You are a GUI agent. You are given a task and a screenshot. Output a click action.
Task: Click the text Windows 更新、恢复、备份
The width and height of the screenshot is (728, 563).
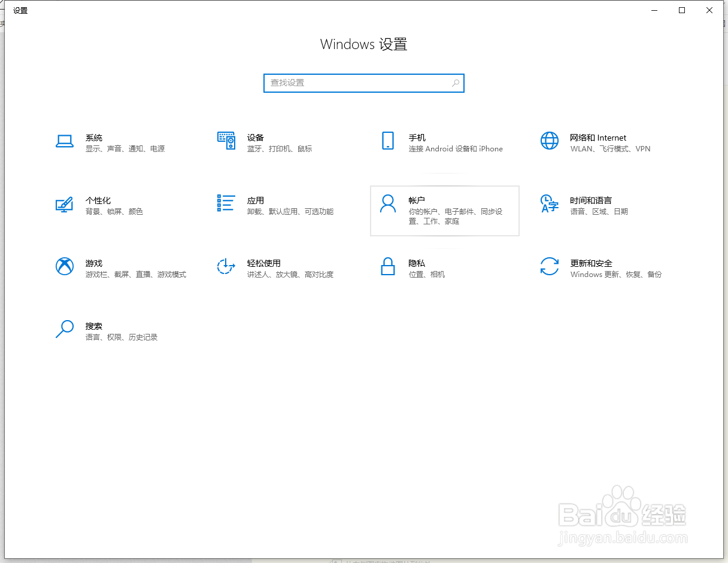coord(616,275)
